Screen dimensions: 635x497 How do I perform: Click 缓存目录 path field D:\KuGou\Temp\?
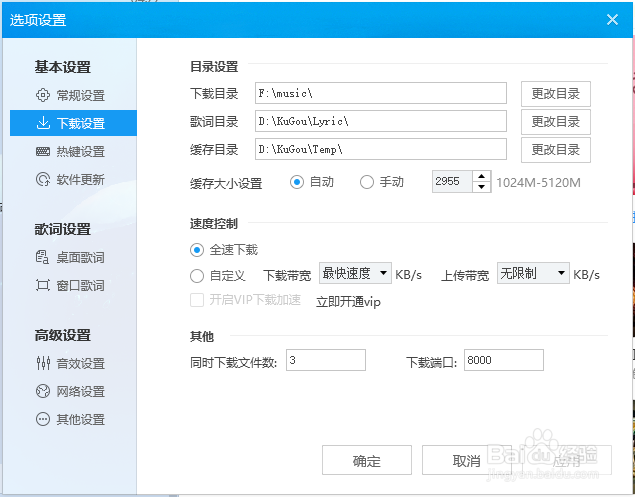click(381, 149)
